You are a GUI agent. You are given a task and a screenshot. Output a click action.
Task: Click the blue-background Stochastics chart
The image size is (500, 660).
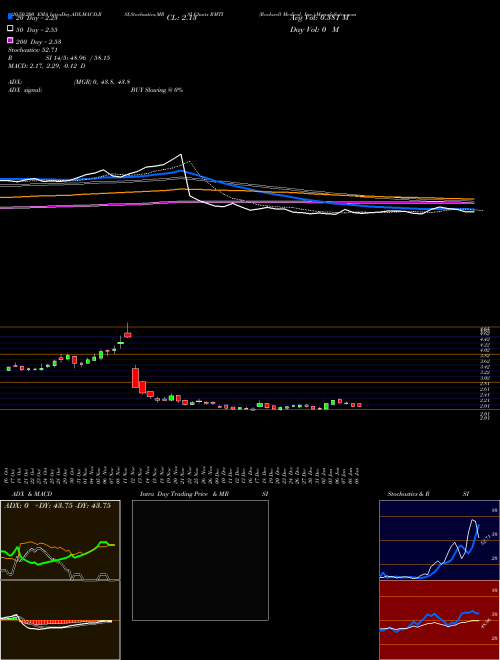click(439, 540)
